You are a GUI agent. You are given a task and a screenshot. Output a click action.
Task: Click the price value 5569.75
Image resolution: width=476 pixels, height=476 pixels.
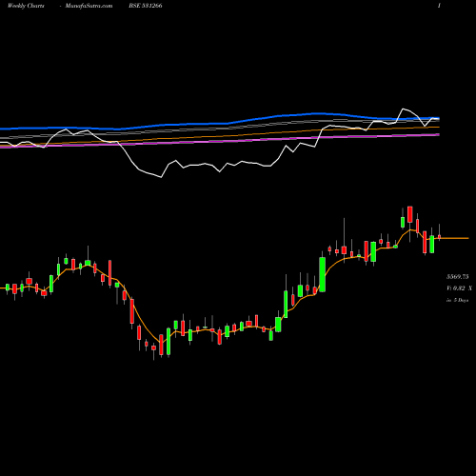pos(458,277)
